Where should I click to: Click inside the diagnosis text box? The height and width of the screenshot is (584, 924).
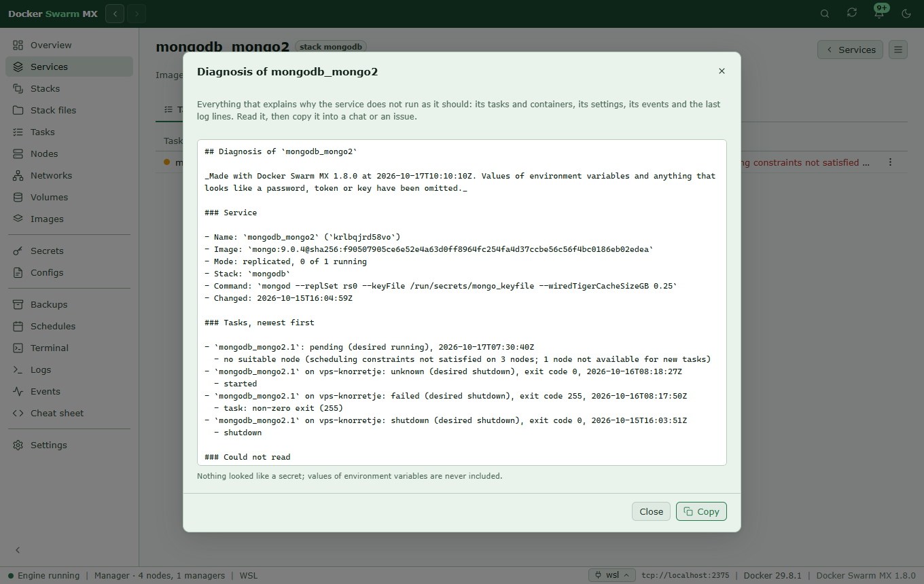tap(462, 303)
